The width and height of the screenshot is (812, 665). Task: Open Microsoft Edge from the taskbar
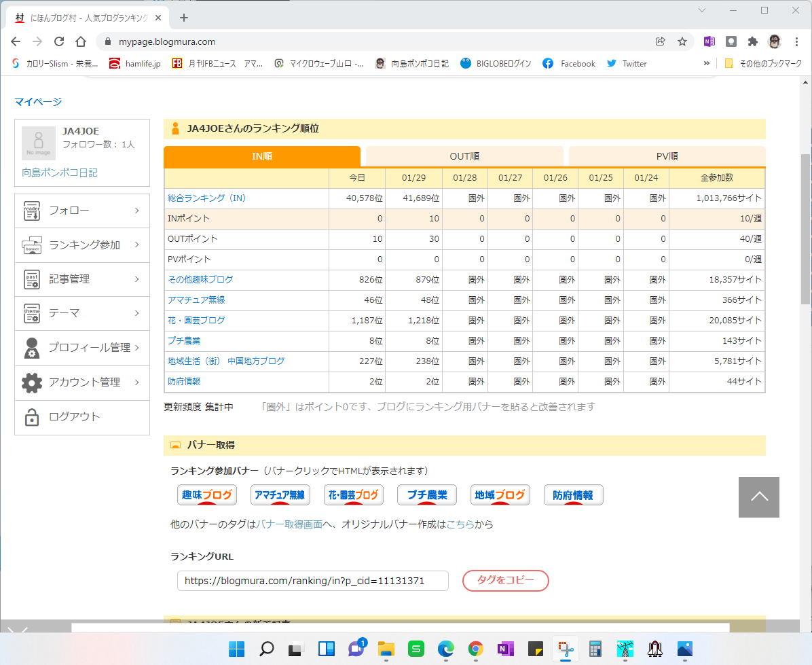[x=446, y=649]
